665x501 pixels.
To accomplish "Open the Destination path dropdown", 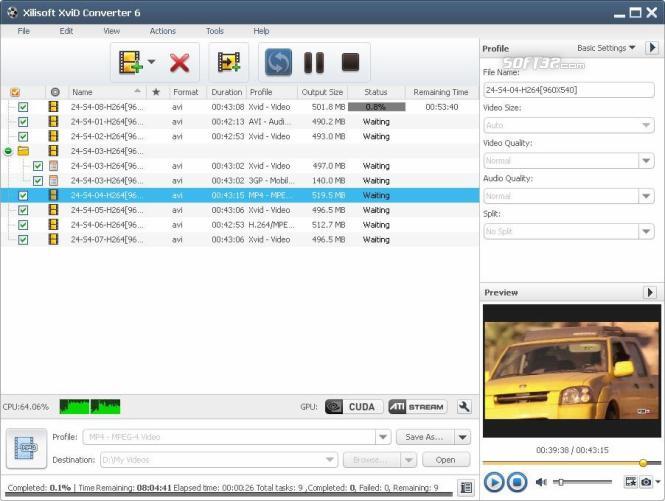I will click(329, 459).
